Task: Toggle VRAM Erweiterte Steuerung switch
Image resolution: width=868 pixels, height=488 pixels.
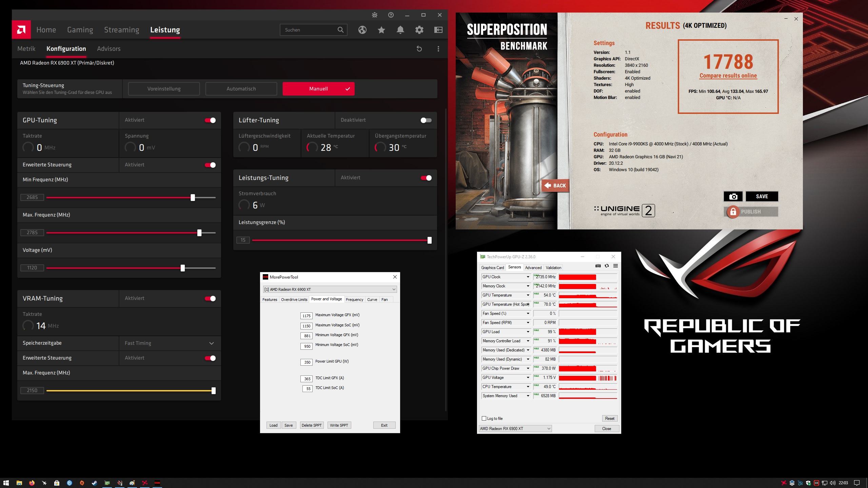Action: 210,358
